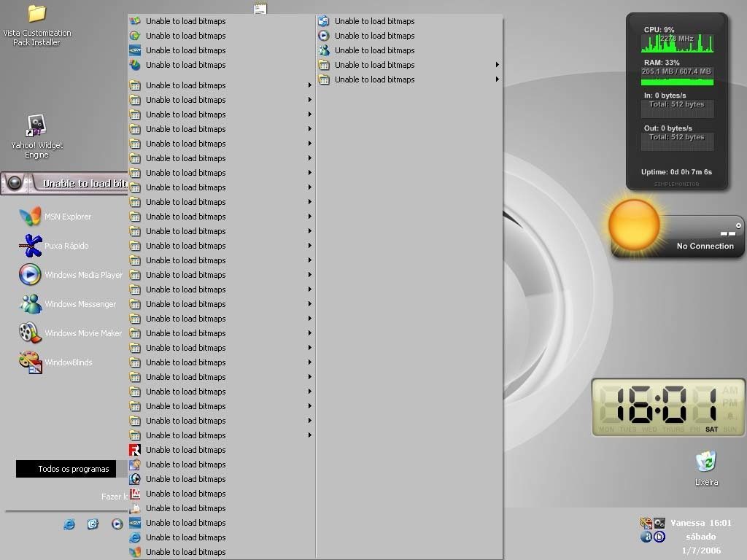This screenshot has width=747, height=560.
Task: Click the SAT day label on clock widget
Action: point(712,429)
